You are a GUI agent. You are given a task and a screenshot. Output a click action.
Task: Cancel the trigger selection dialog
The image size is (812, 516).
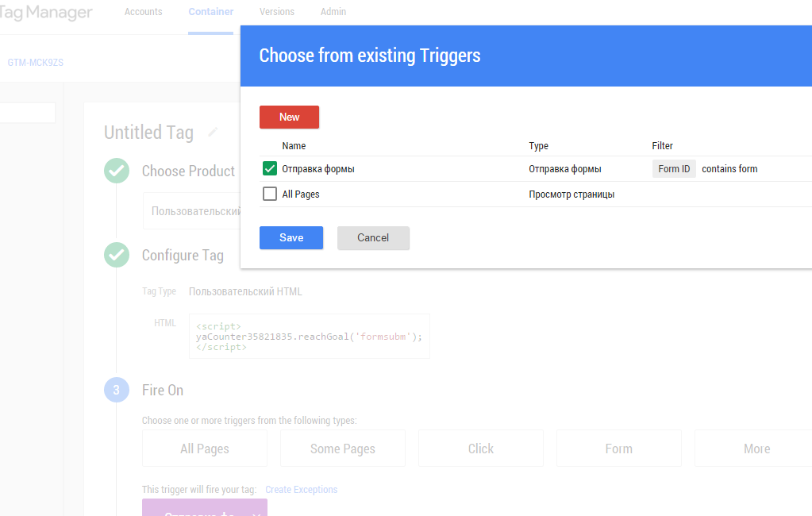pyautogui.click(x=373, y=238)
